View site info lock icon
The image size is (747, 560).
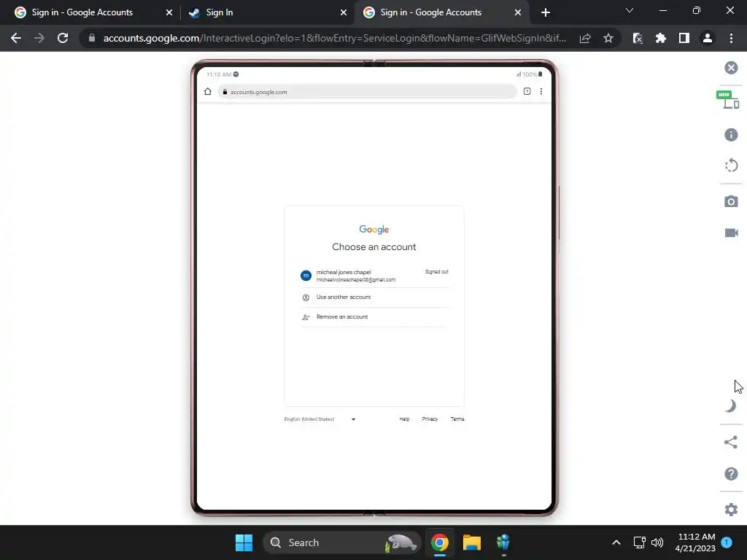[92, 38]
